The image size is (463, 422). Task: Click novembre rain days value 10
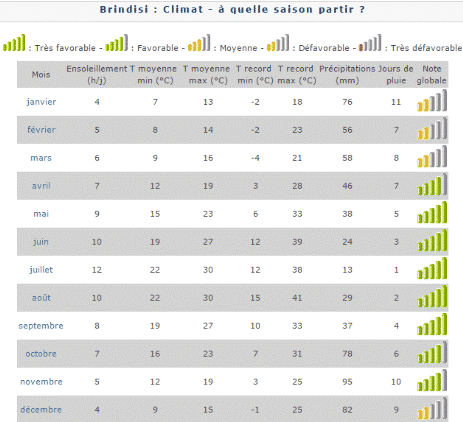point(396,382)
